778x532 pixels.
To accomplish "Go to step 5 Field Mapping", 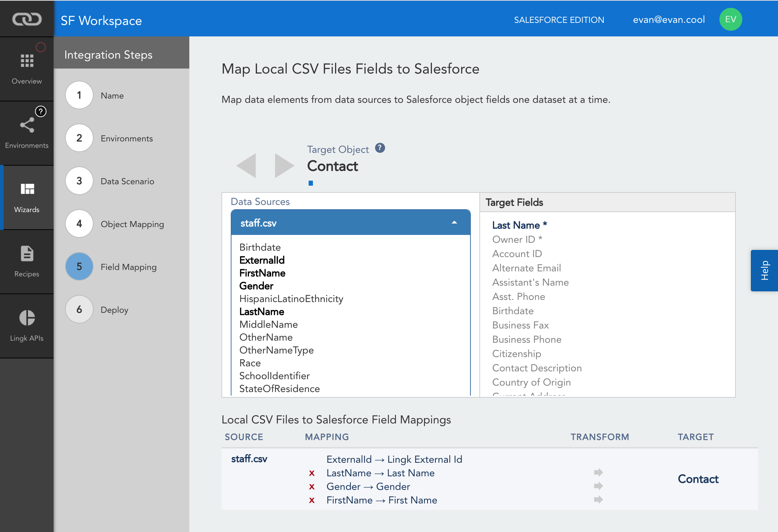I will coord(79,266).
